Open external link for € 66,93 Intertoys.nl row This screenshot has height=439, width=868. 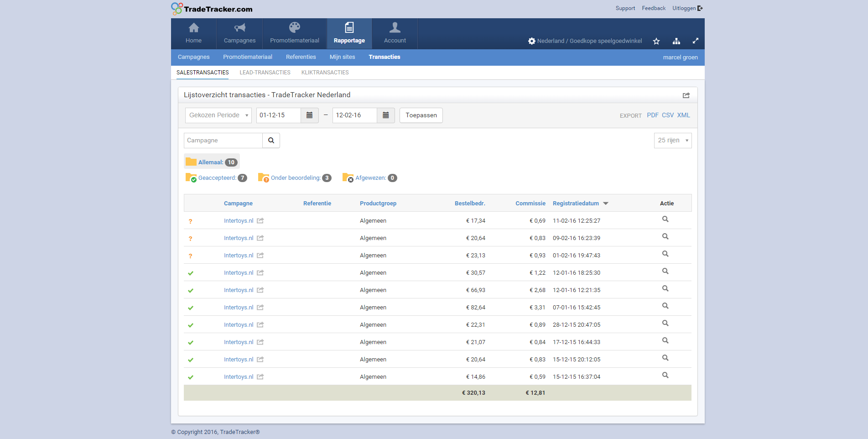click(260, 290)
